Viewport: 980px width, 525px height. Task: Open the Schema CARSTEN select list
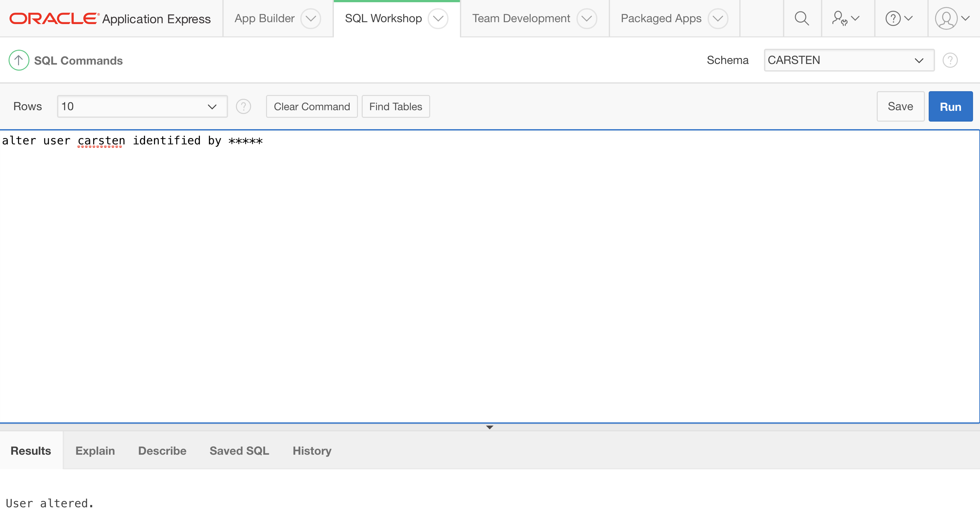click(849, 60)
